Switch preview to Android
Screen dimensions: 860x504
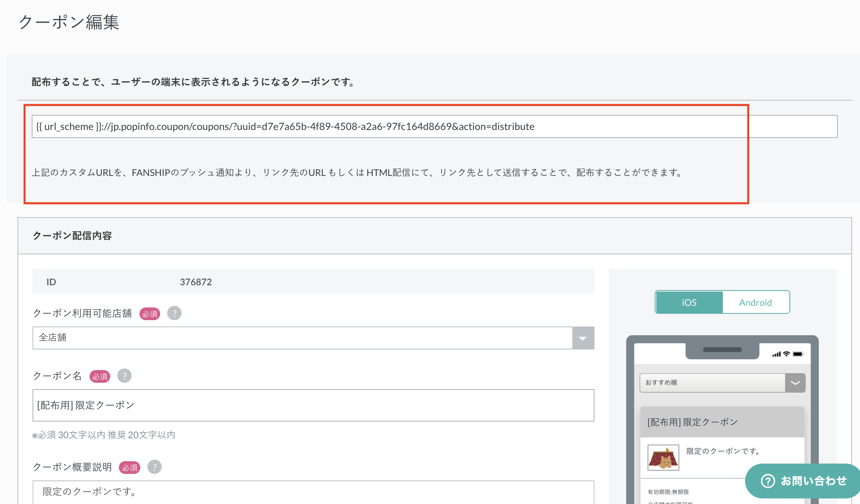point(755,302)
